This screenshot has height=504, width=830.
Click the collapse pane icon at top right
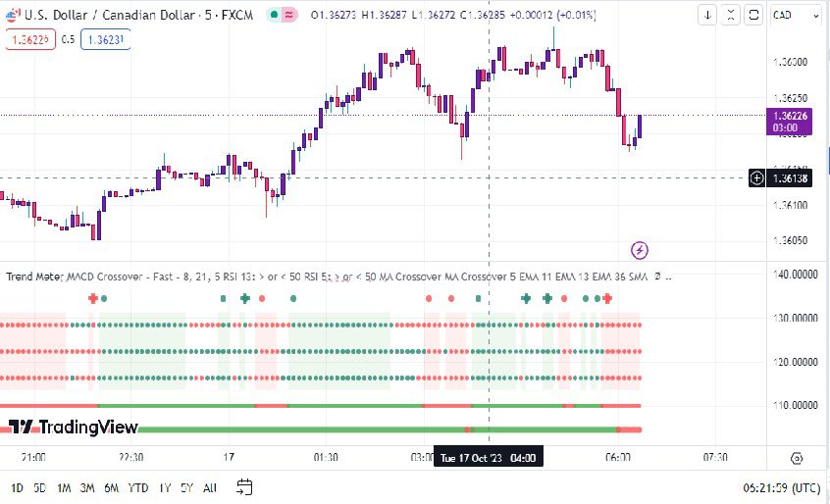[731, 15]
